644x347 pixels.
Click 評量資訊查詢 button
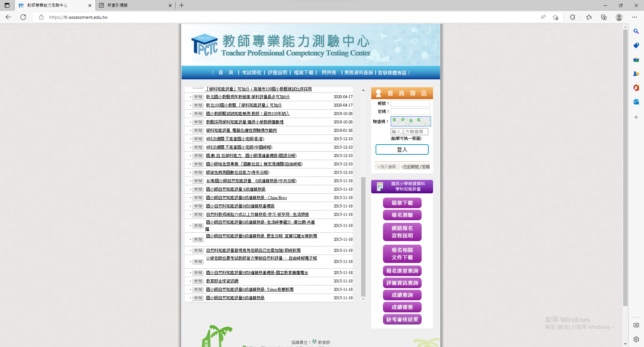click(402, 283)
